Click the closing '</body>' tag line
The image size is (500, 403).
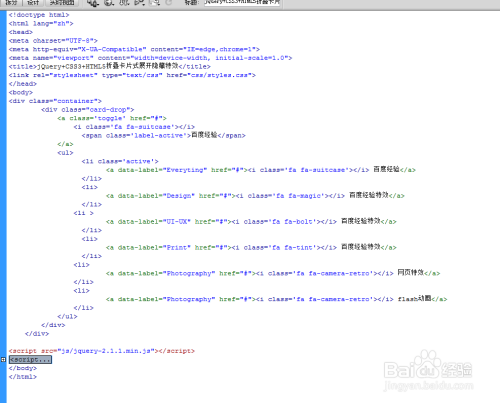[23, 368]
